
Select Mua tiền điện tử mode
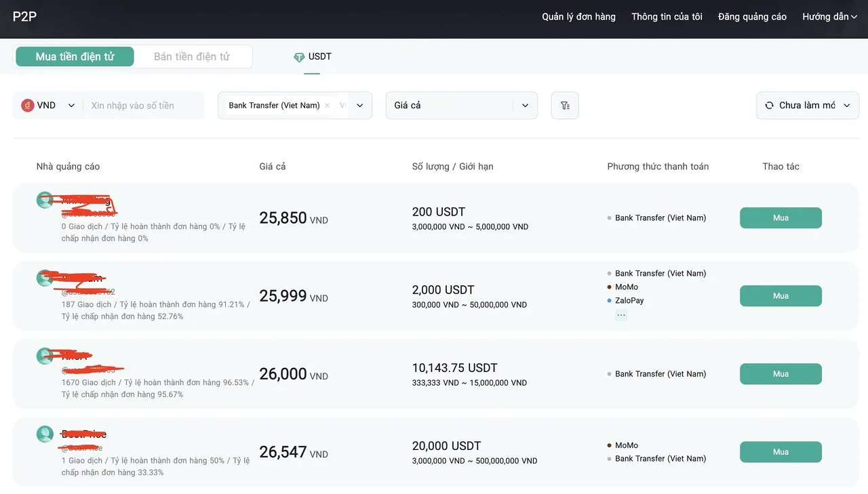tap(75, 57)
